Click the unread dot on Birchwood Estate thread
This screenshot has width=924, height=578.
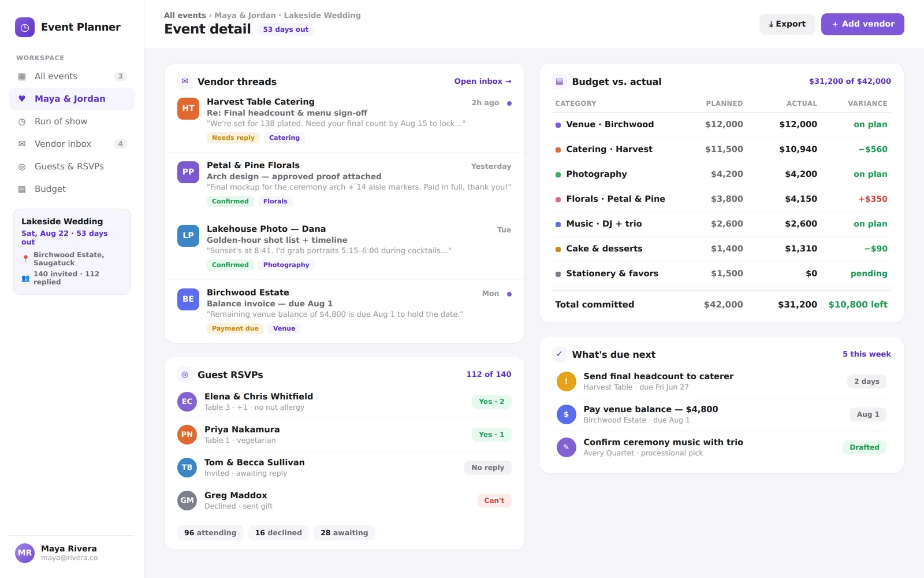[509, 294]
